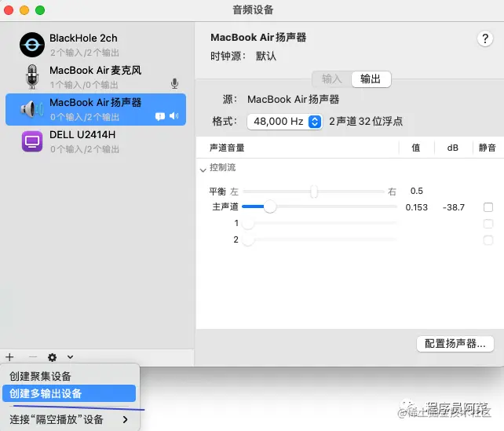This screenshot has width=504, height=431.
Task: Click the 值 column header
Action: click(x=416, y=148)
